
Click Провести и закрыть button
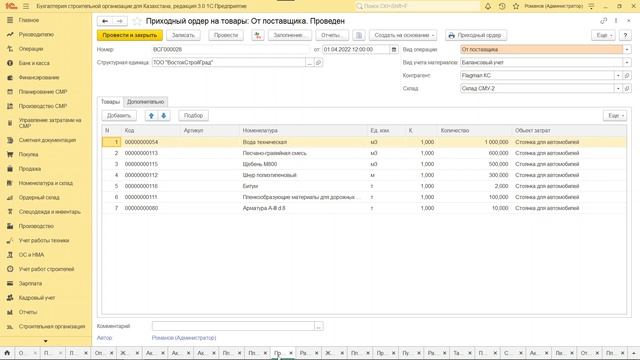click(x=130, y=36)
